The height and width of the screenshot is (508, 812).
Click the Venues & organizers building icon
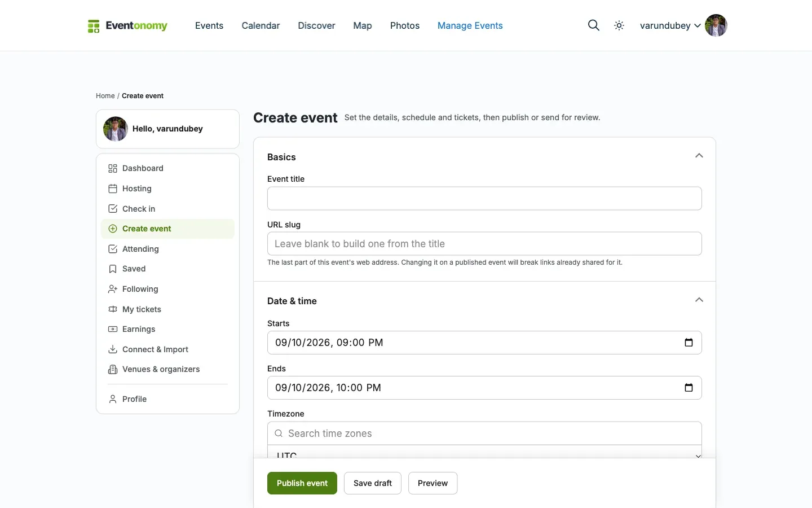coord(113,369)
